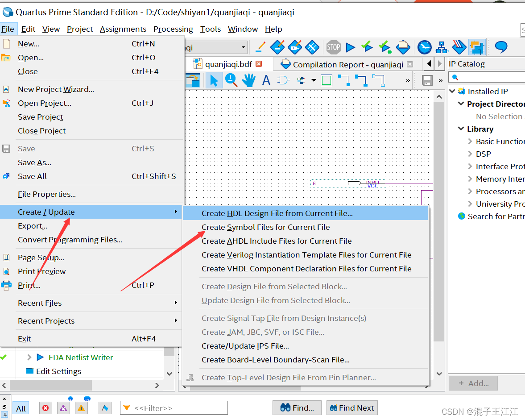Select the Text tool letter A
Viewport: 525px width, 420px height.
click(x=266, y=80)
